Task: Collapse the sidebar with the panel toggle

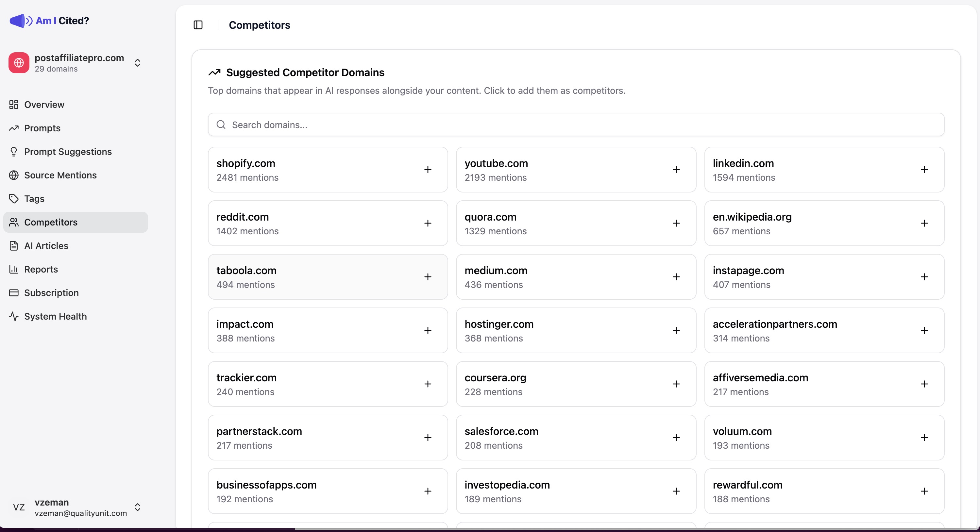Action: (x=198, y=25)
